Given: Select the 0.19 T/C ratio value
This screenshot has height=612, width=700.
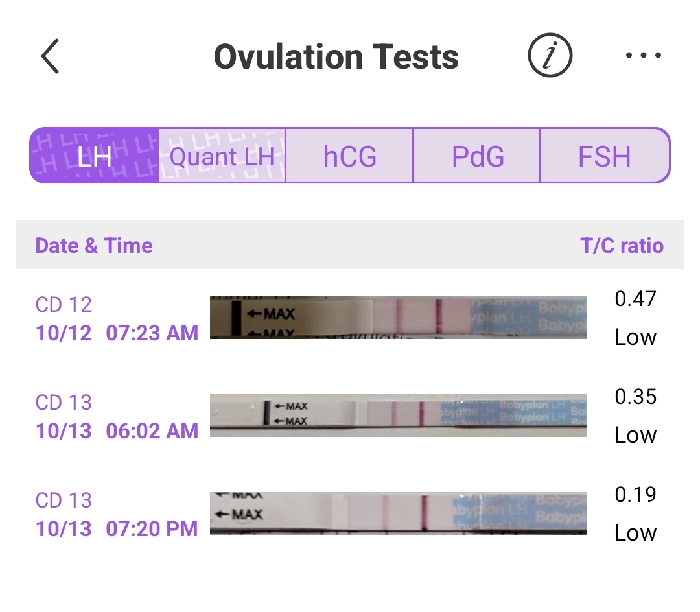Looking at the screenshot, I should [x=635, y=495].
